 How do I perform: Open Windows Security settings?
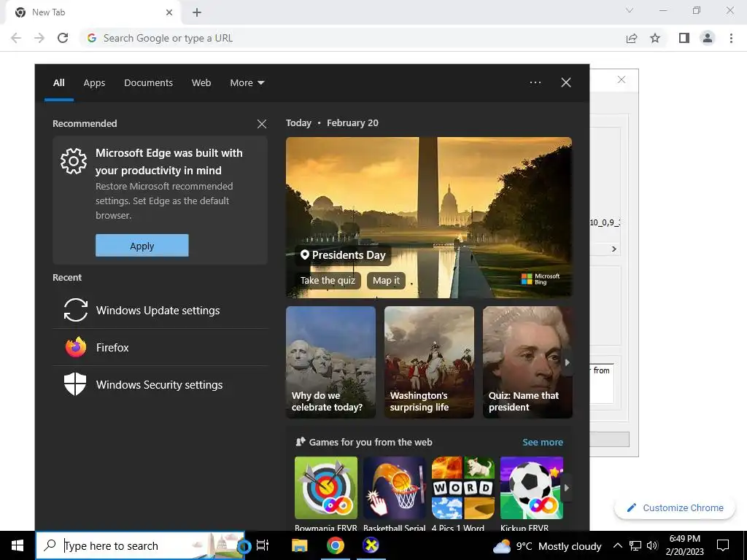pos(160,384)
